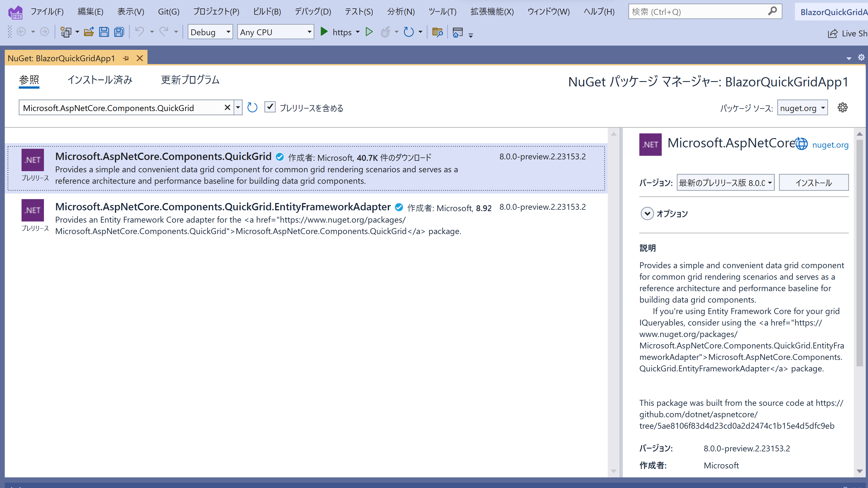868x488 pixels.
Task: Open the nuget.org link in details pane
Action: tap(830, 145)
